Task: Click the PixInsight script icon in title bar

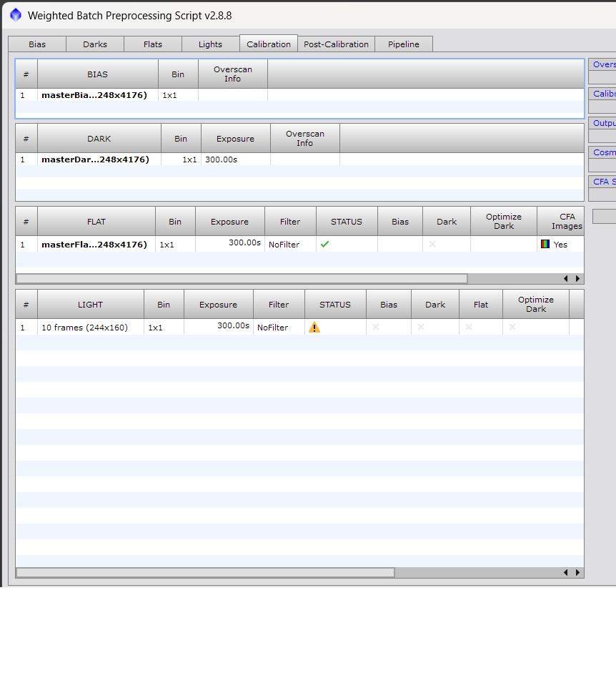Action: pyautogui.click(x=16, y=15)
